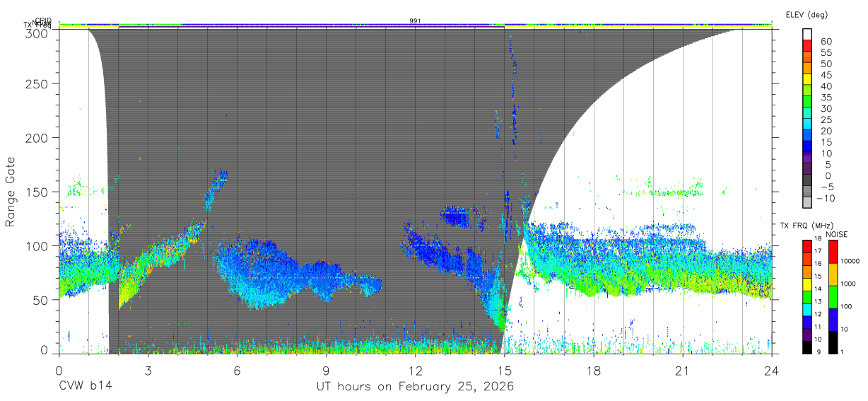
Task: Choose the blue swatch in NOISE colorbar
Action: [x=833, y=320]
